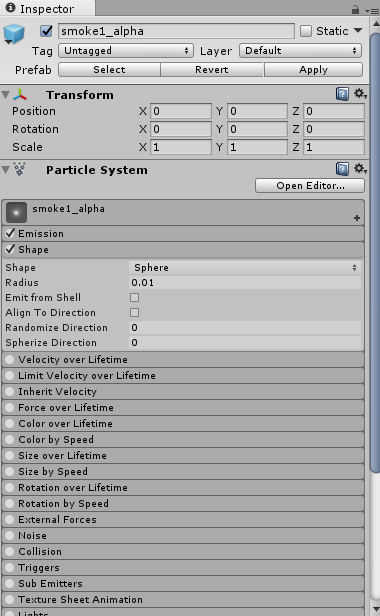This screenshot has height=616, width=380.
Task: Open the Particle System help reference icon
Action: point(342,169)
